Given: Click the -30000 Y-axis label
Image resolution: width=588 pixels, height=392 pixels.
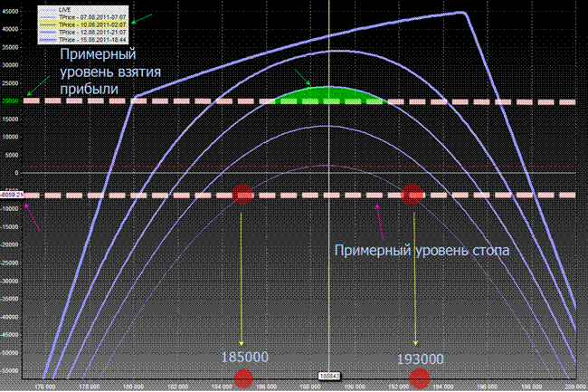Looking at the screenshot, I should tap(10, 281).
